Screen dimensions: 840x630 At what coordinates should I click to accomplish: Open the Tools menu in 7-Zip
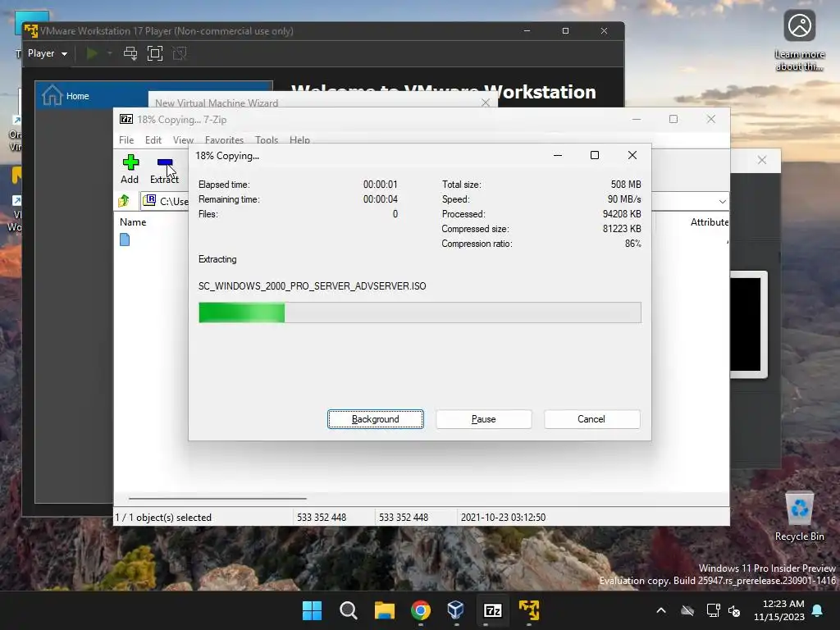click(x=267, y=139)
